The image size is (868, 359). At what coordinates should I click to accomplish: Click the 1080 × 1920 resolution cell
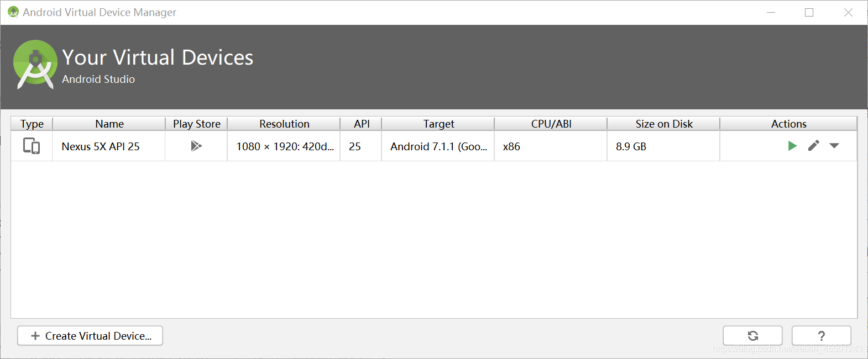tap(284, 146)
